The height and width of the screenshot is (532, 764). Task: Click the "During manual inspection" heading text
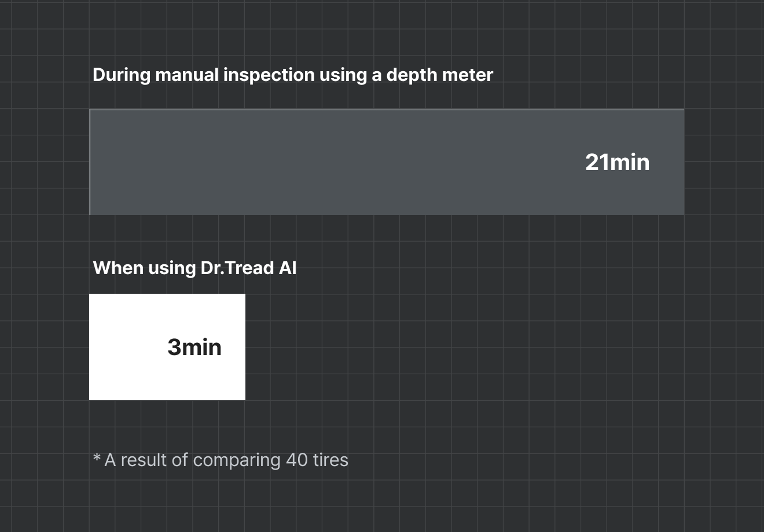pos(292,75)
